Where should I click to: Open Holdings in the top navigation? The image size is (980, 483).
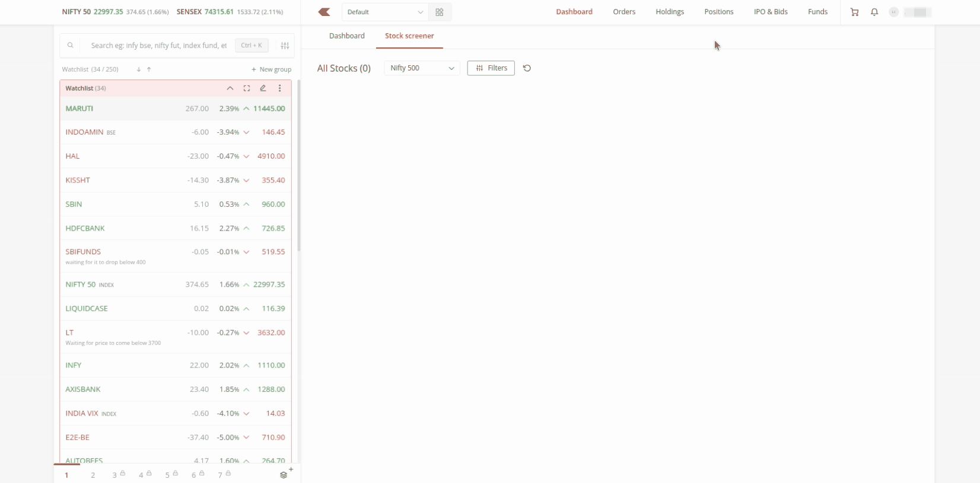pos(670,12)
